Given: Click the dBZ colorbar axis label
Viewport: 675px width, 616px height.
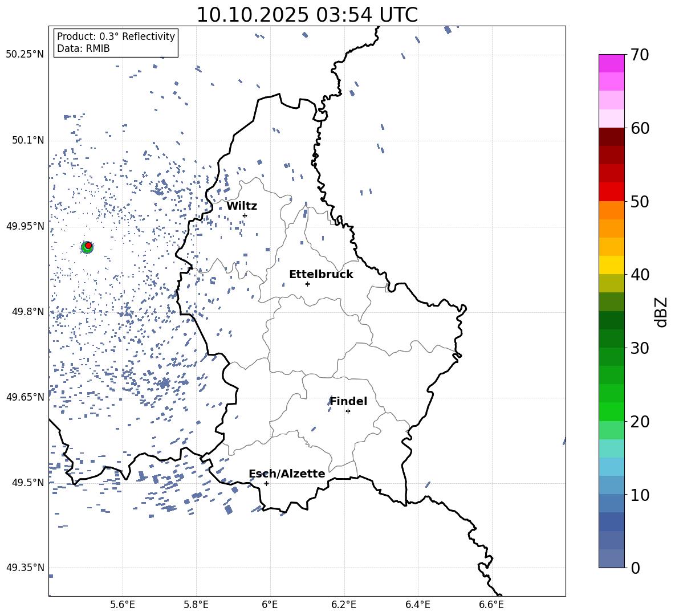Looking at the screenshot, I should pyautogui.click(x=661, y=312).
